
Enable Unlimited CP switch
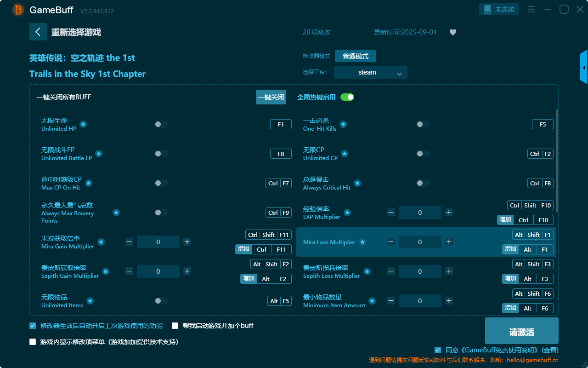[423, 154]
